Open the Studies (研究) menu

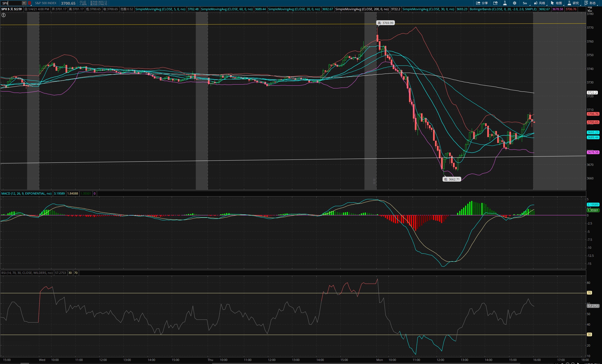point(573,3)
